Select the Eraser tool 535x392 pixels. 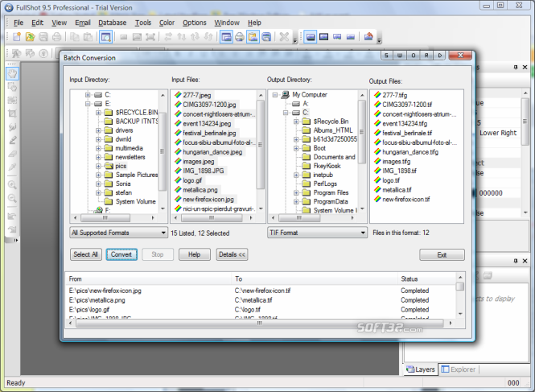point(12,154)
